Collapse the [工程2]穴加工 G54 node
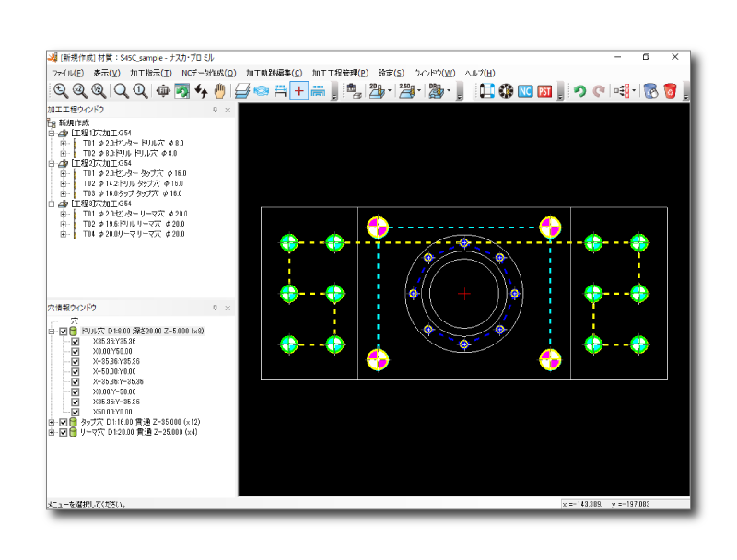This screenshot has width=737, height=560. [x=52, y=164]
